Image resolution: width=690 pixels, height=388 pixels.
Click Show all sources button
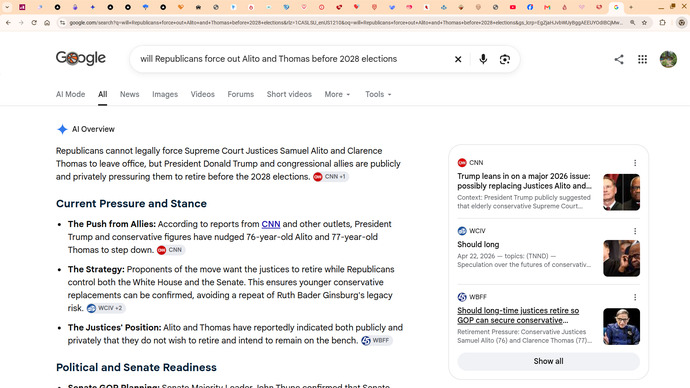click(548, 361)
